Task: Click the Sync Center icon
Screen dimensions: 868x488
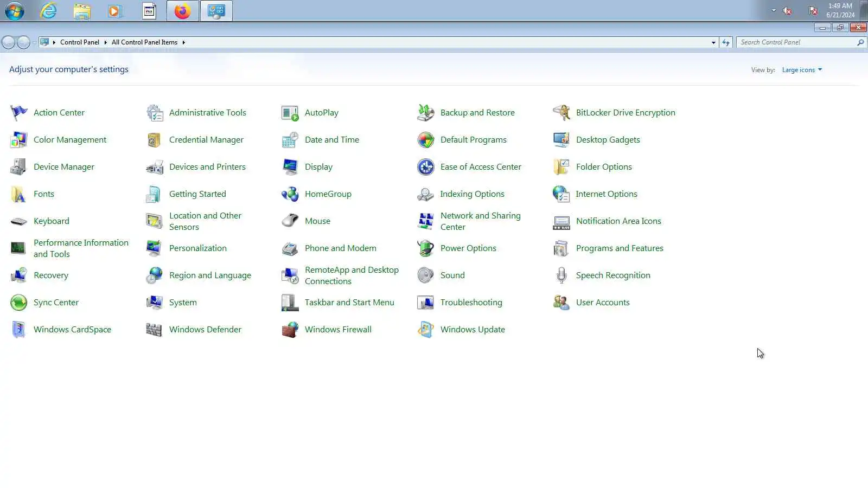Action: (19, 303)
